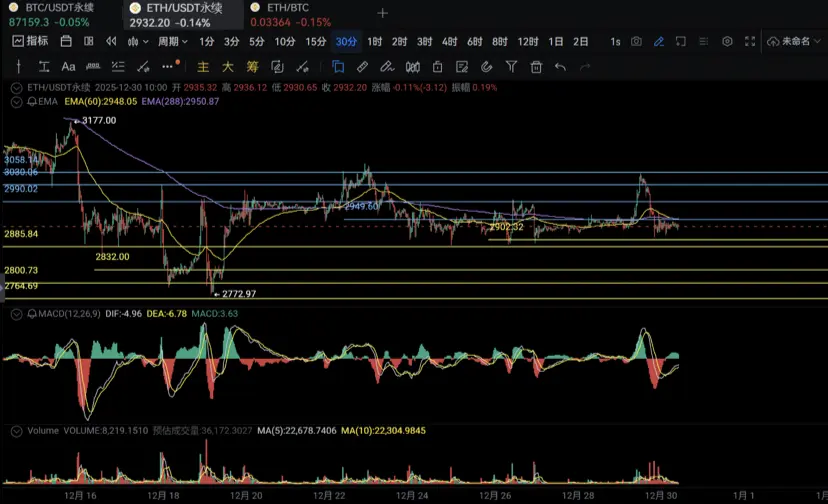Switch to the 1时 timeframe
This screenshot has height=504, width=828.
tap(374, 41)
